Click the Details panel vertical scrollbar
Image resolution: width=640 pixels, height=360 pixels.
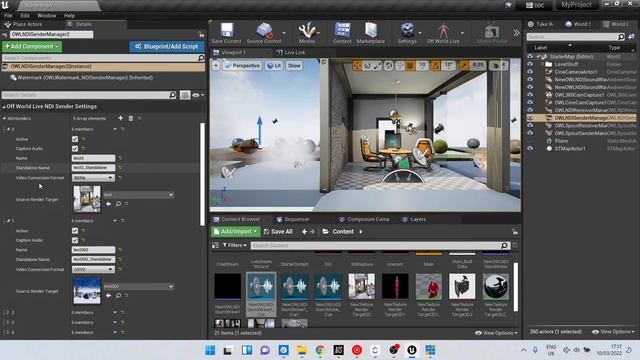pos(202,174)
